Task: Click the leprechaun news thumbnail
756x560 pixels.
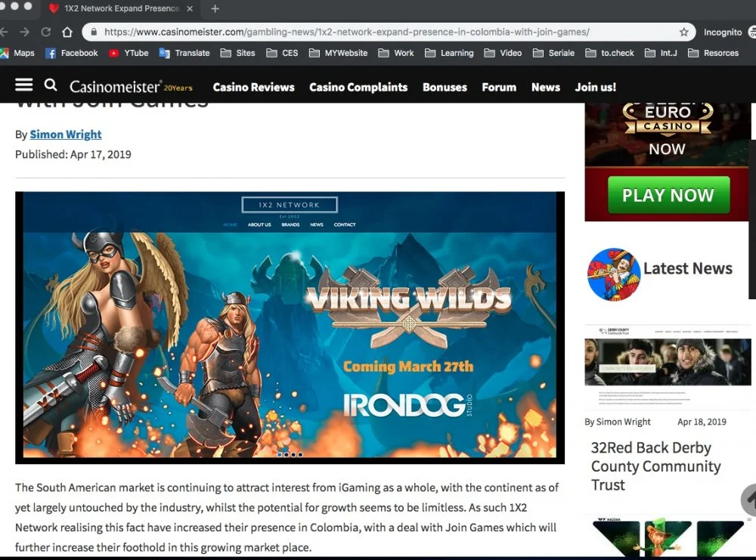Action: [x=668, y=537]
